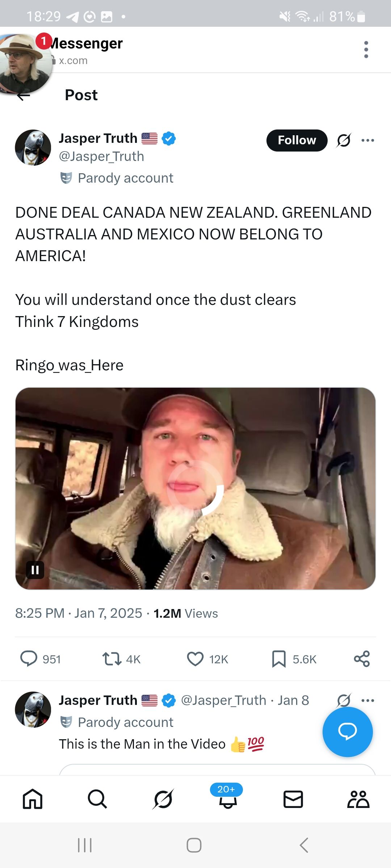Follow Jasper Truth account
The height and width of the screenshot is (868, 391).
click(x=297, y=140)
